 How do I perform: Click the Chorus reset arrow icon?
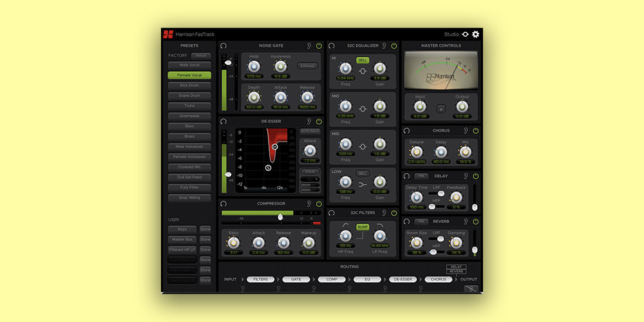[x=406, y=131]
